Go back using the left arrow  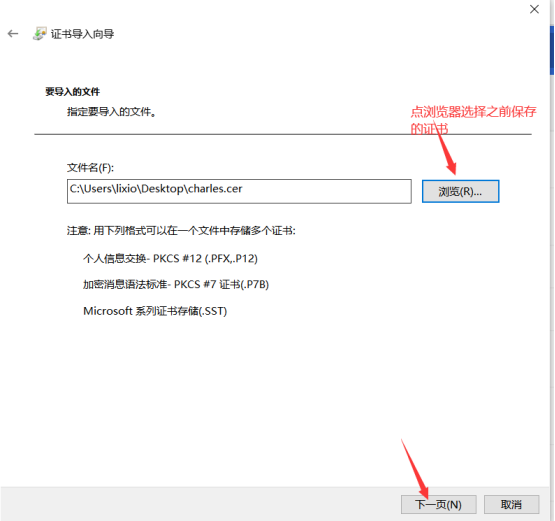[13, 34]
